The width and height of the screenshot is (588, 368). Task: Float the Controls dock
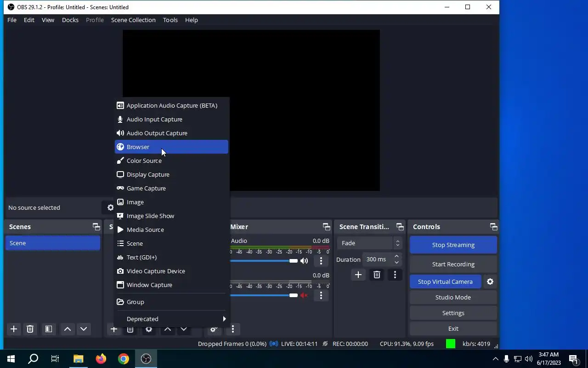point(493,227)
